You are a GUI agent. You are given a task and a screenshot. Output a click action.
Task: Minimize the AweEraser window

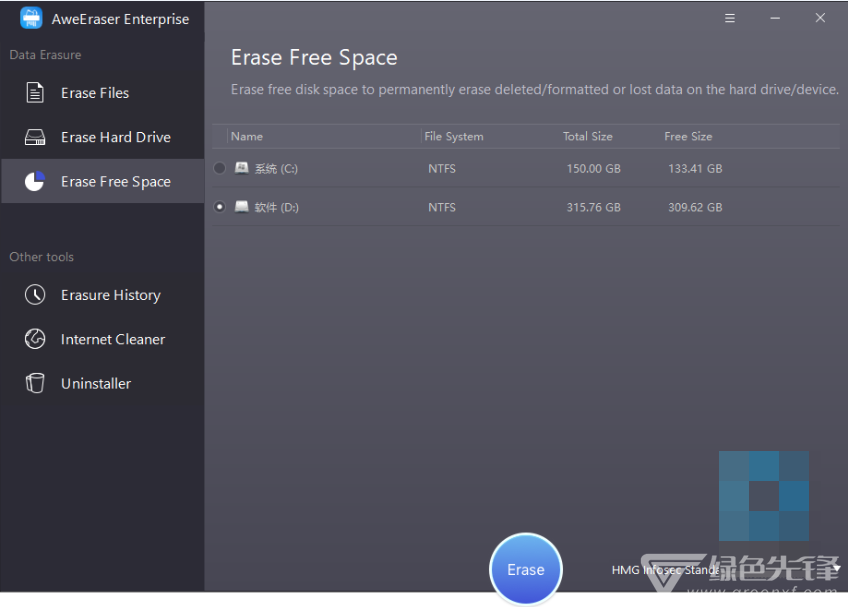[775, 18]
